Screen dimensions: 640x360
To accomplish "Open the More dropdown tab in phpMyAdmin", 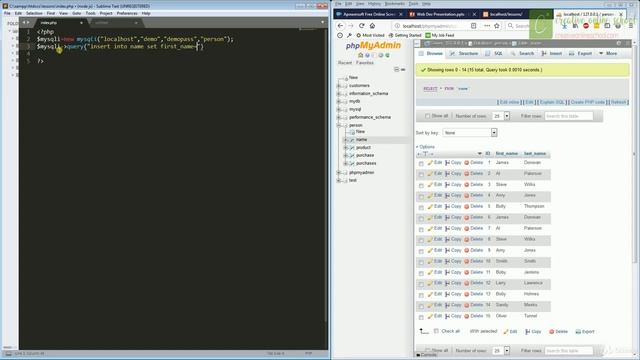I will [x=608, y=53].
